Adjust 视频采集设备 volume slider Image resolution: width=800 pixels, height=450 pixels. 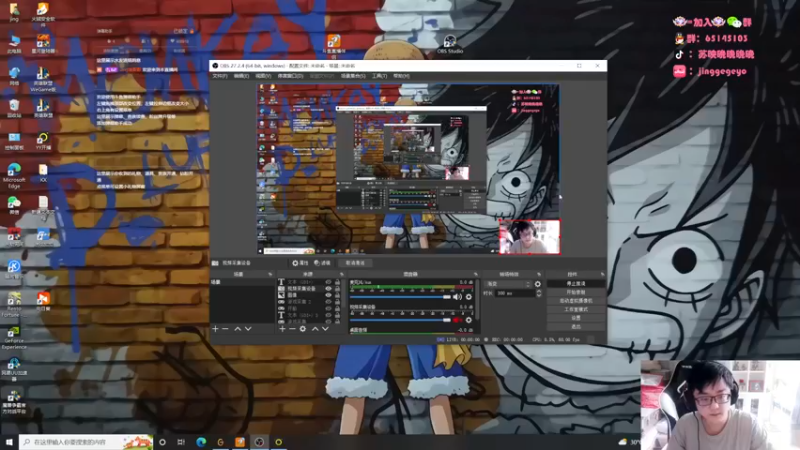point(401,320)
